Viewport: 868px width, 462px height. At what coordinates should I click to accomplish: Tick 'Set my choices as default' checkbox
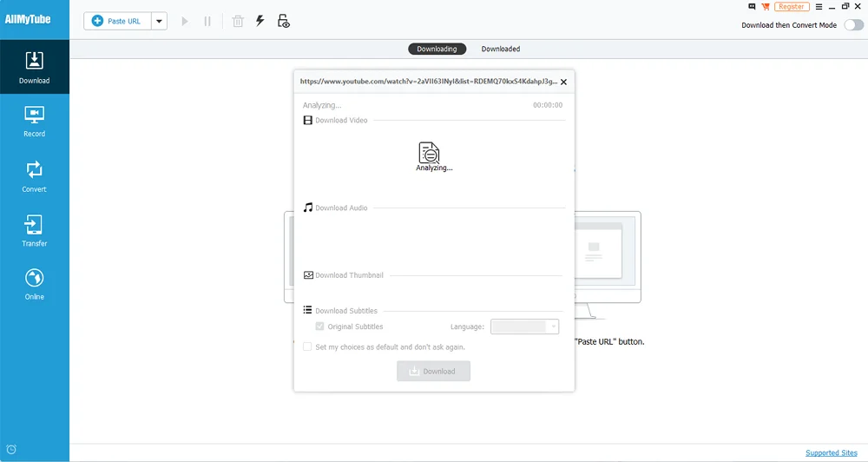(x=307, y=346)
